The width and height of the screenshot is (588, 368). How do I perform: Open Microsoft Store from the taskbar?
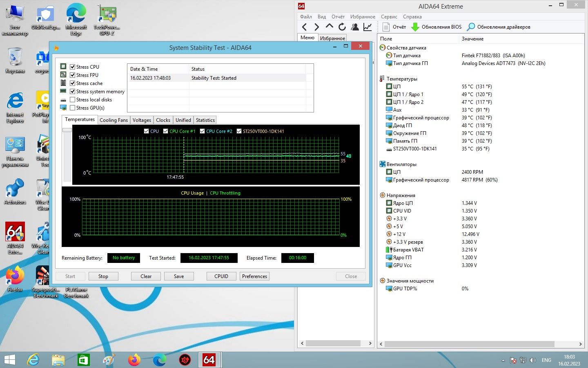pos(83,360)
